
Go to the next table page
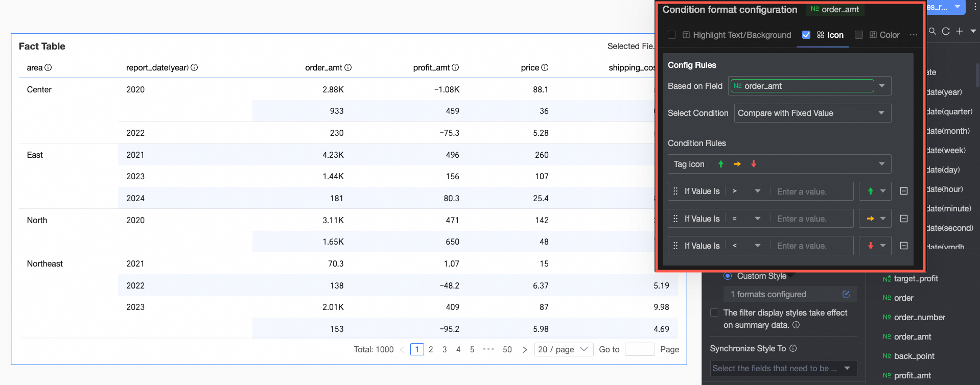tap(524, 349)
